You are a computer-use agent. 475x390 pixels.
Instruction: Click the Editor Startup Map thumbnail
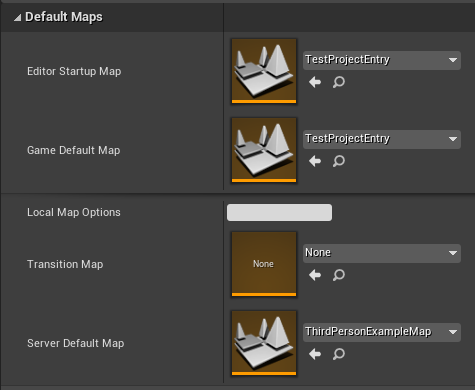(264, 71)
